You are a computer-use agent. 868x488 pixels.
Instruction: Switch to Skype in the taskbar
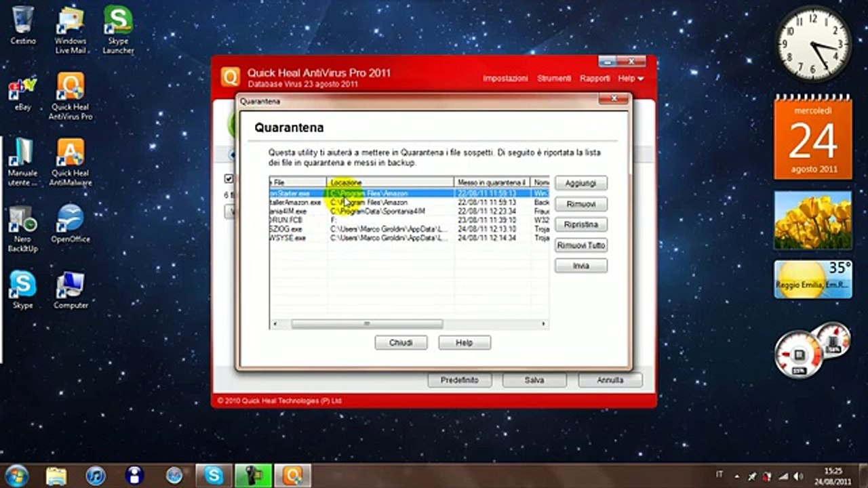coord(214,476)
